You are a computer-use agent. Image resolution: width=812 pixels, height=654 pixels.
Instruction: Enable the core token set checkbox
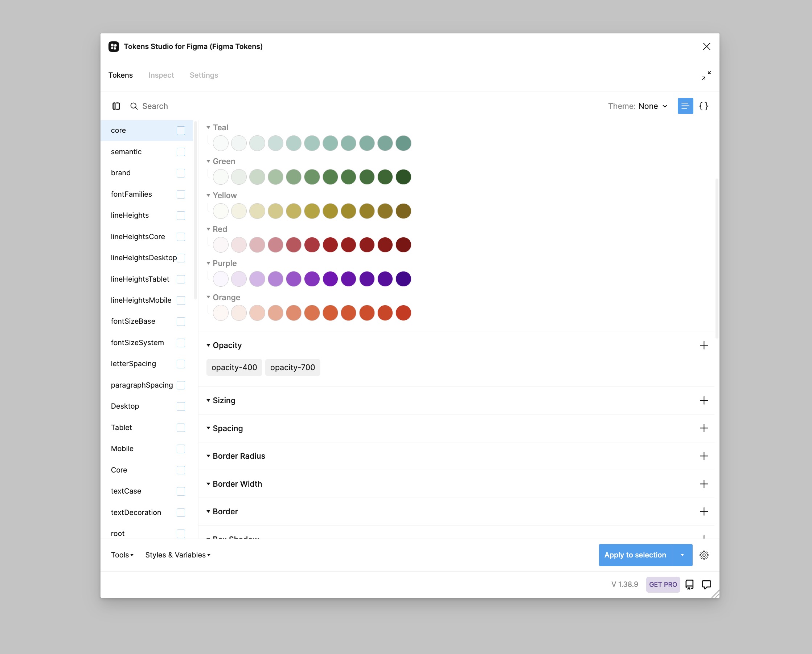(x=181, y=130)
